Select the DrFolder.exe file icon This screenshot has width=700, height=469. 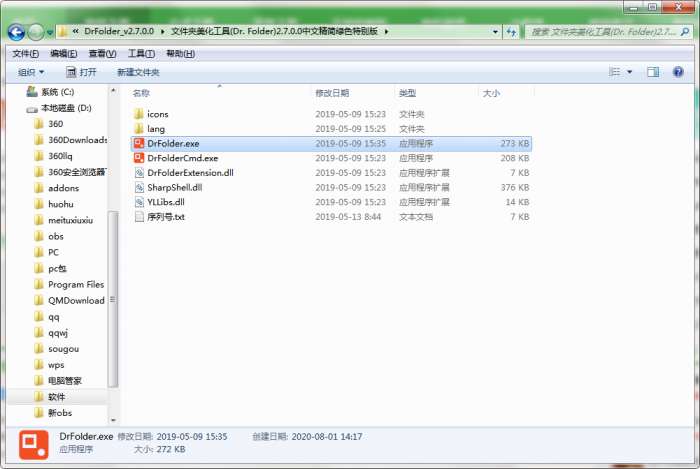(x=139, y=143)
